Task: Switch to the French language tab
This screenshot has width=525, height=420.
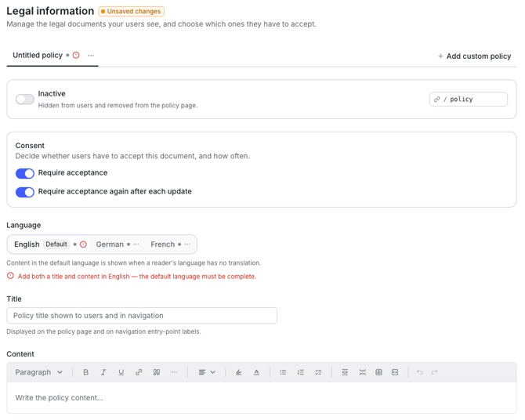Action: [x=163, y=244]
